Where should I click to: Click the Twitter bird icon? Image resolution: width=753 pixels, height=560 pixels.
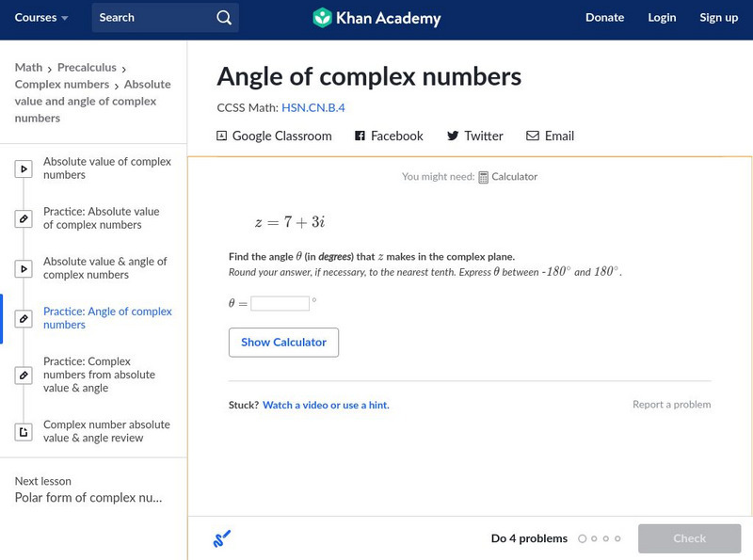(453, 136)
